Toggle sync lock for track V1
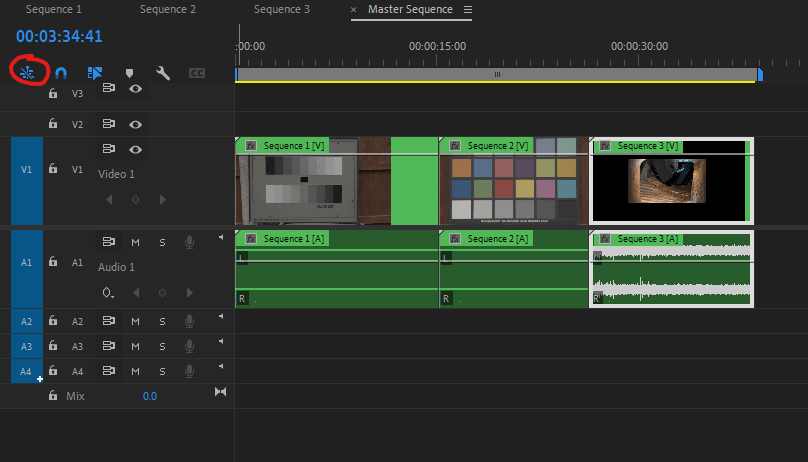Viewport: 808px width, 462px height. (108, 149)
